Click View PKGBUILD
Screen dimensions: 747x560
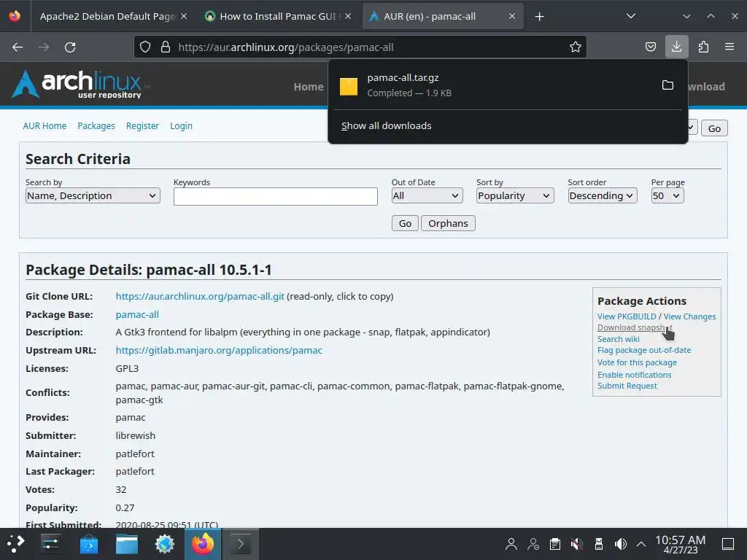pos(627,316)
